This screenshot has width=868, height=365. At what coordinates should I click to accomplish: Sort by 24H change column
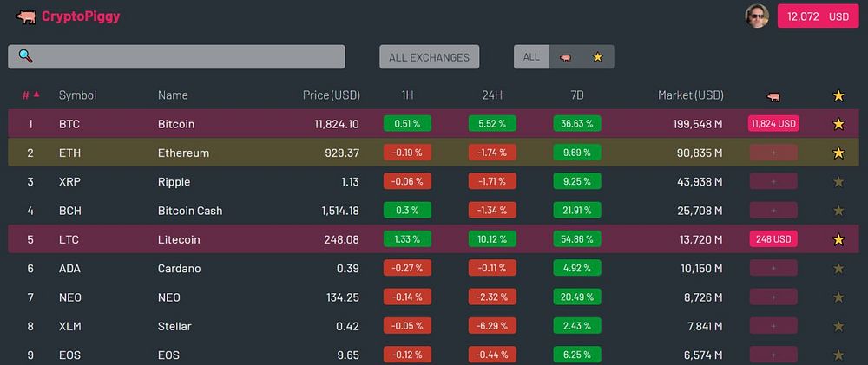tap(492, 95)
